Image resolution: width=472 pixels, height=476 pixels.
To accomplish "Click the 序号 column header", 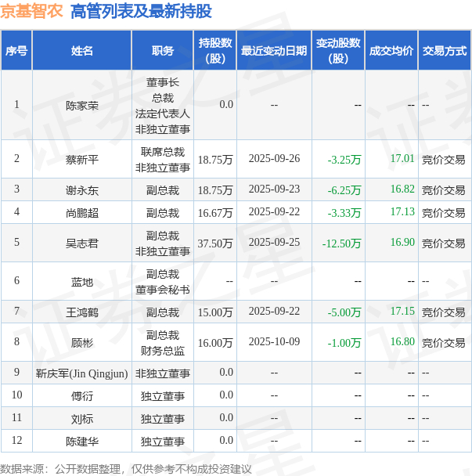I will [16, 50].
